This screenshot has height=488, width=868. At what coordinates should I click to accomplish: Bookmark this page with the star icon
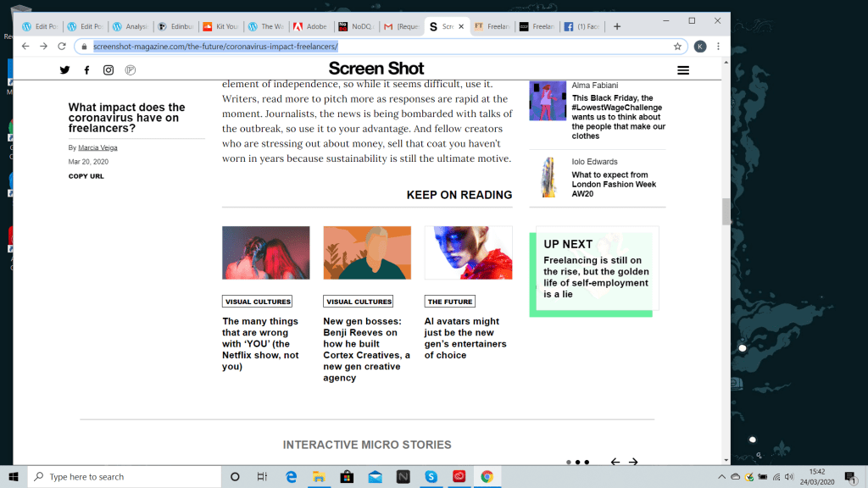[677, 47]
